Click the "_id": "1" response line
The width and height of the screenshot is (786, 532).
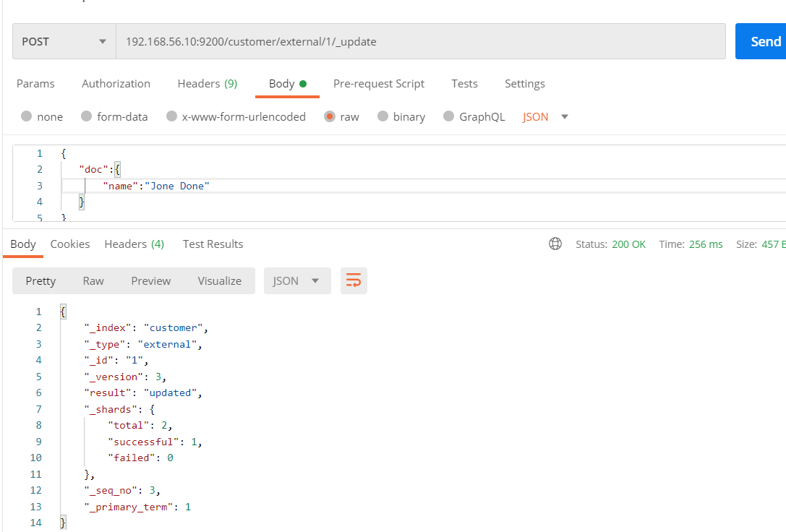[116, 360]
